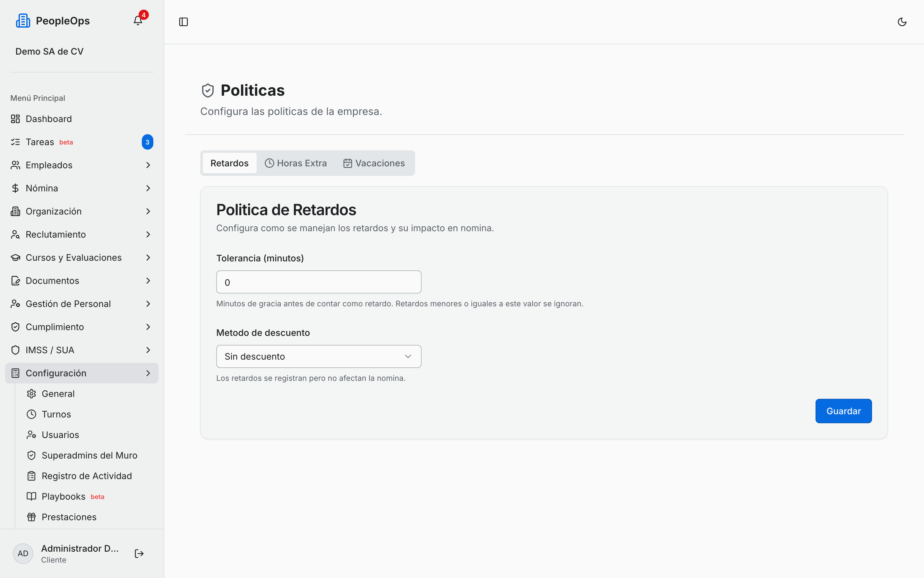
Task: Expand the Reclutamiento chevron
Action: (148, 234)
